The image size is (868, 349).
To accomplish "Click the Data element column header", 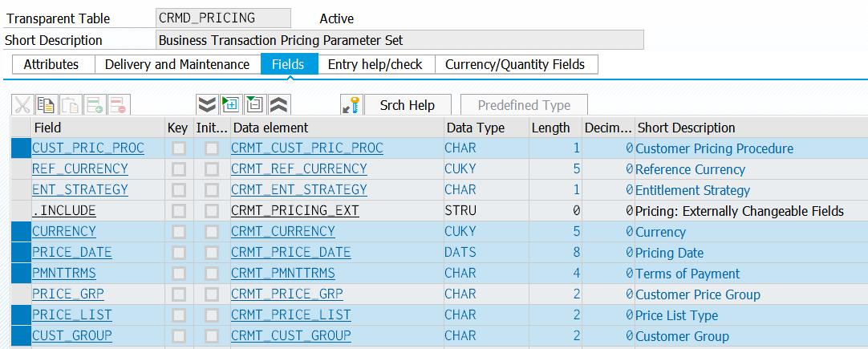I will click(337, 128).
